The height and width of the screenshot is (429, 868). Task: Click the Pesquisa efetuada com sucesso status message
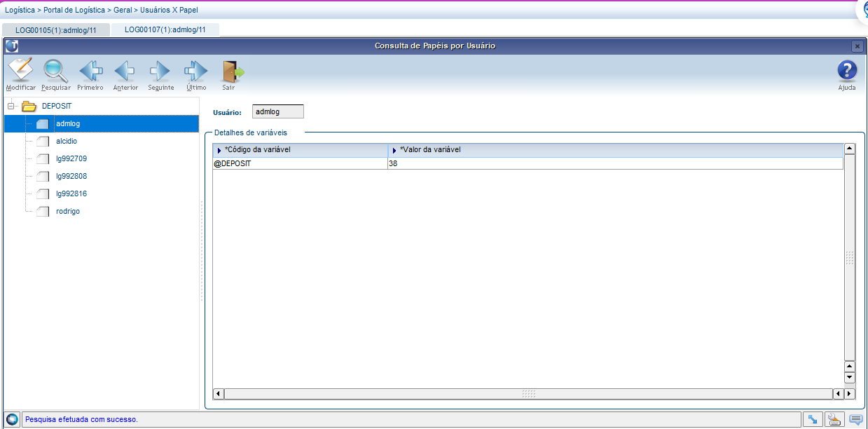[x=81, y=419]
